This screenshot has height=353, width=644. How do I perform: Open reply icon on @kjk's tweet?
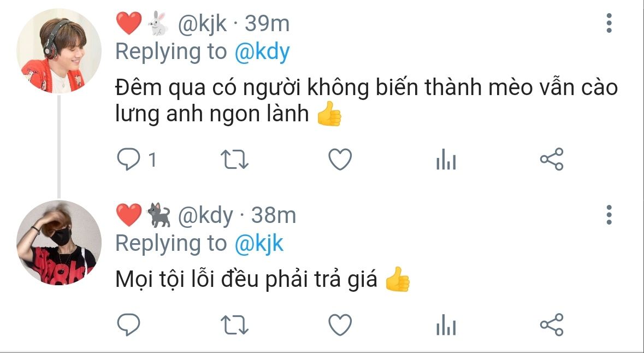click(x=128, y=159)
